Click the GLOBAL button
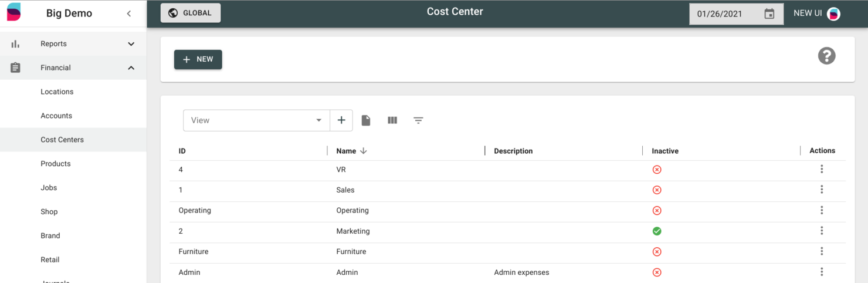The image size is (868, 283). coord(191,13)
